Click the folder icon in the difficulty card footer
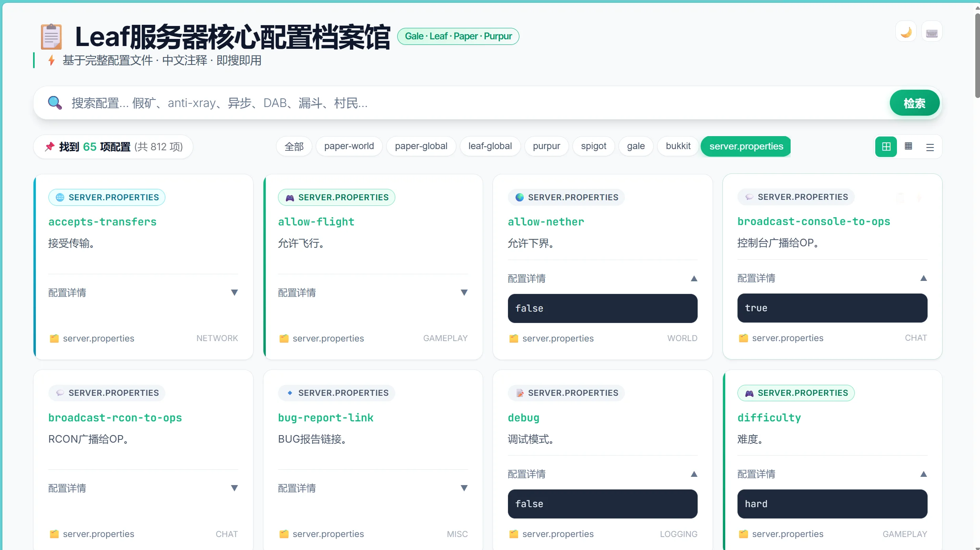Screen dimensions: 980x550 [x=743, y=534]
